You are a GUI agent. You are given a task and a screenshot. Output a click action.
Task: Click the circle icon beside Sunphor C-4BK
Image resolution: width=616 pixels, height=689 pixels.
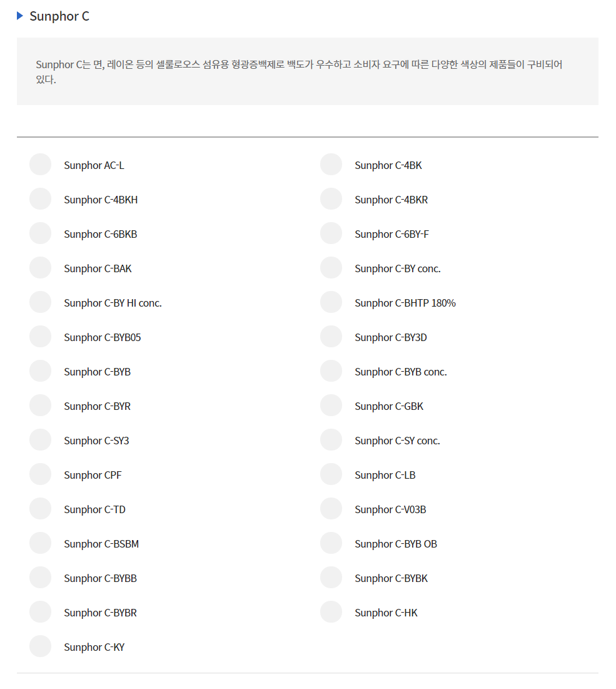pos(331,165)
